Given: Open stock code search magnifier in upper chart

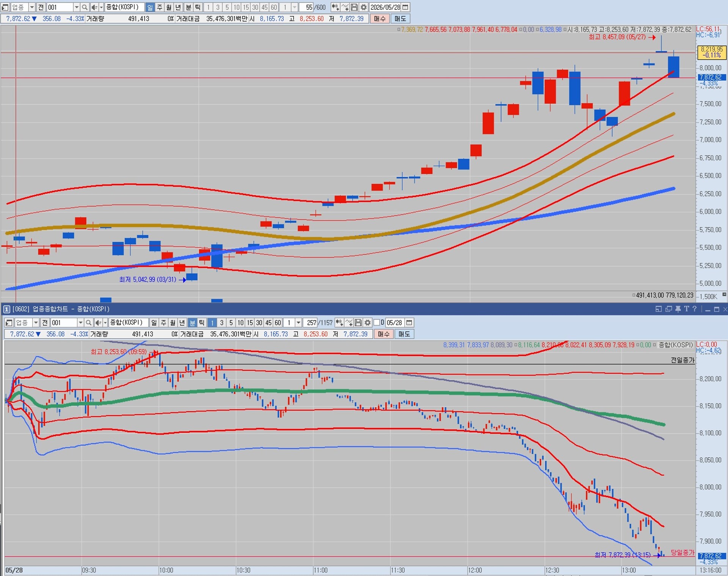Looking at the screenshot, I should pos(85,7).
